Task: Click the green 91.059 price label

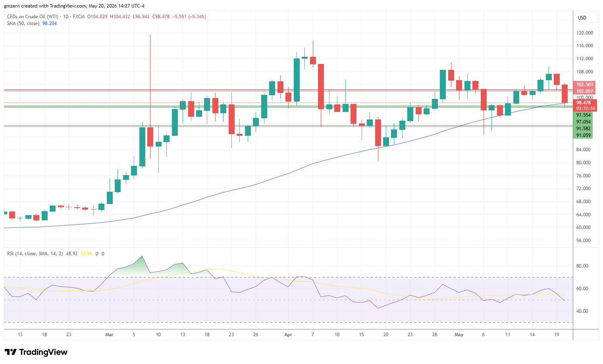Action: pyautogui.click(x=584, y=135)
